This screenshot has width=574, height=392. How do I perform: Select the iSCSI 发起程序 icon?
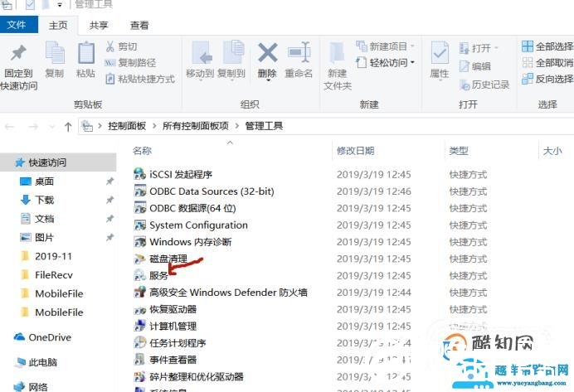pos(140,174)
